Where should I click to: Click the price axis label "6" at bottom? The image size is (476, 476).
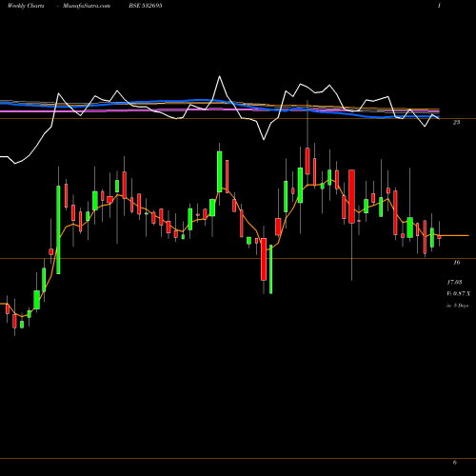pyautogui.click(x=455, y=463)
